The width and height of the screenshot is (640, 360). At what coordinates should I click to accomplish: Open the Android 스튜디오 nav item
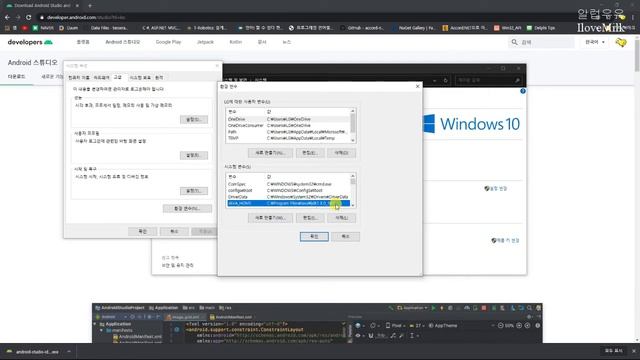pos(122,42)
